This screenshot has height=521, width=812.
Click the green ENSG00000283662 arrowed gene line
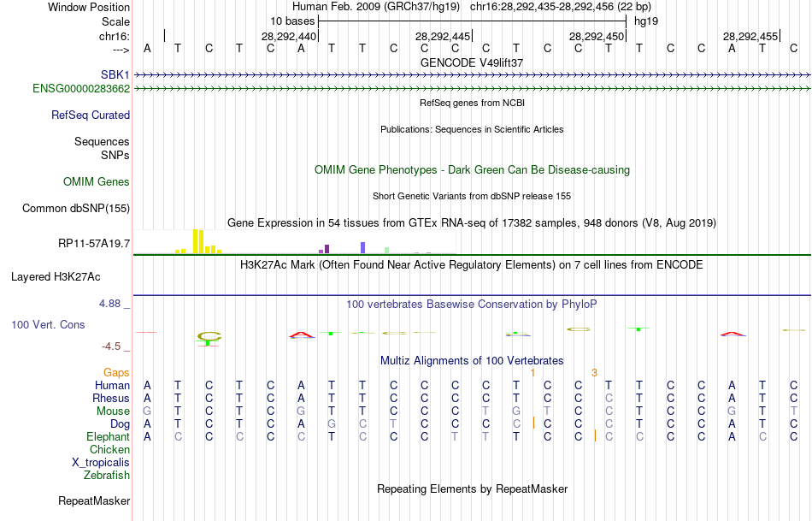(x=472, y=89)
